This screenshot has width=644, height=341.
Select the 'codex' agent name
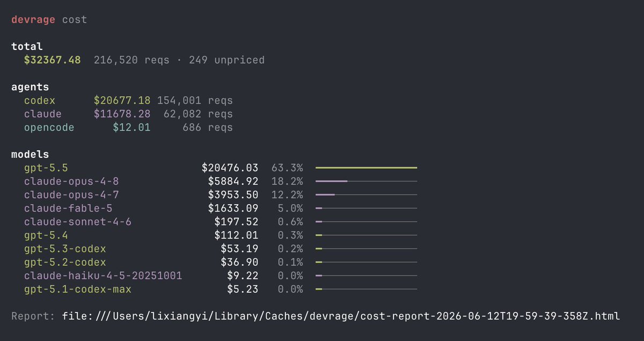coord(39,100)
